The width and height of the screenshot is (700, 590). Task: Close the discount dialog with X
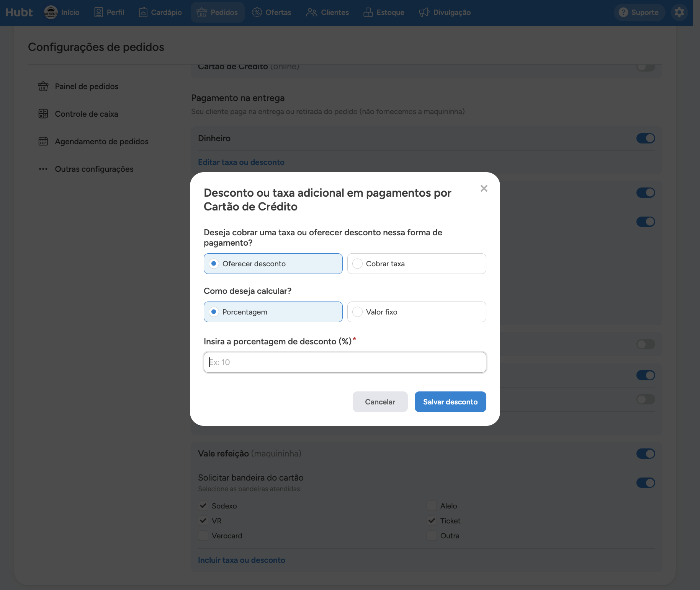[x=484, y=188]
